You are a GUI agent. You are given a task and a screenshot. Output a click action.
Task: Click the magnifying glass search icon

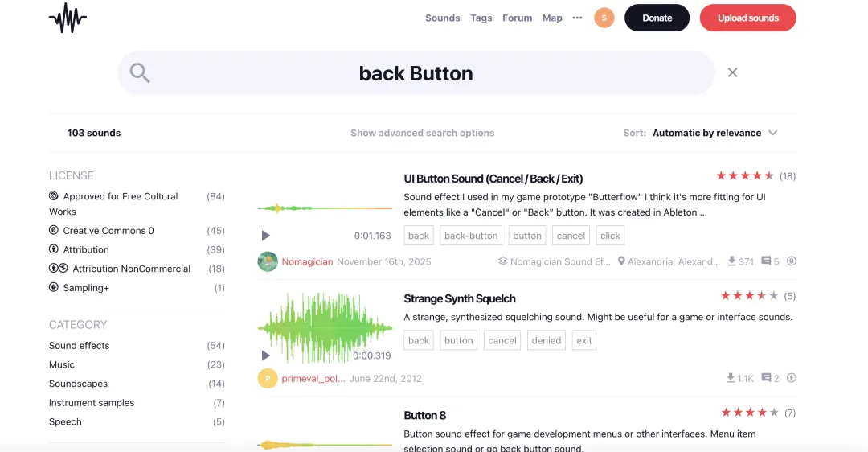tap(140, 72)
